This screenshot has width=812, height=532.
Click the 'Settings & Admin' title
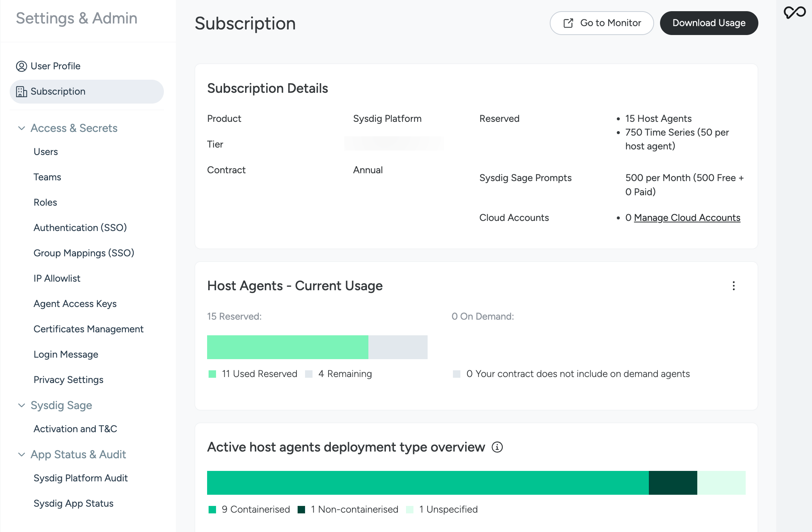click(77, 18)
